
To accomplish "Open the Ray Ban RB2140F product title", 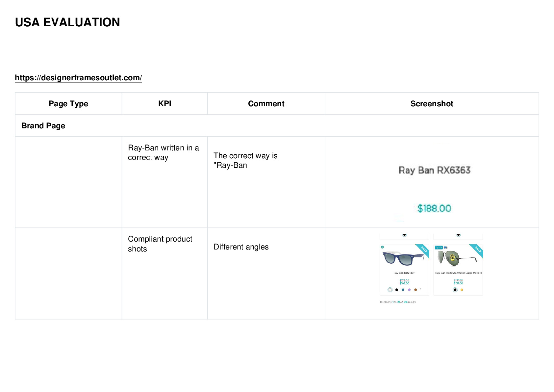I will click(x=404, y=273).
